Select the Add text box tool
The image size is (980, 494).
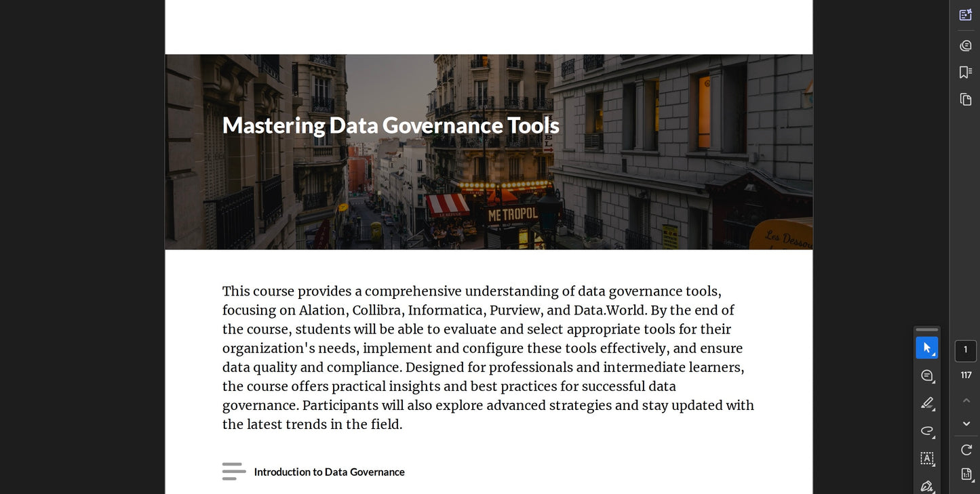coord(926,458)
